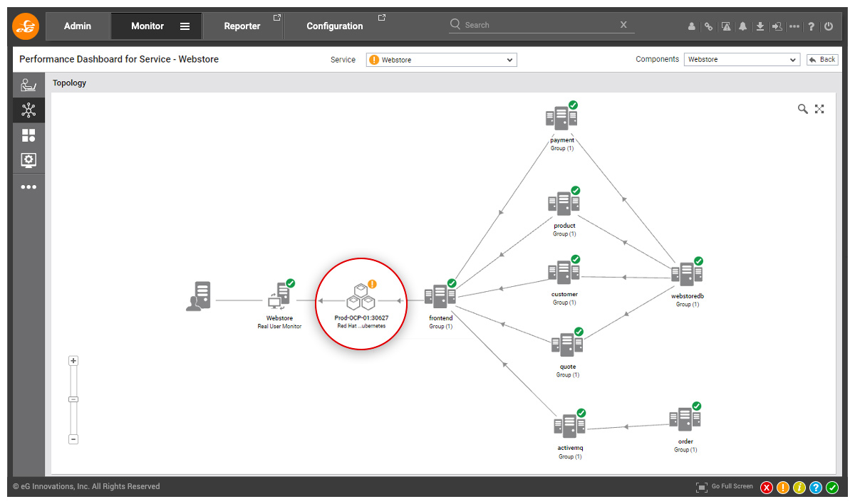Image resolution: width=855 pixels, height=504 pixels.
Task: Select the Webstore Real User Monitor node
Action: pyautogui.click(x=280, y=296)
